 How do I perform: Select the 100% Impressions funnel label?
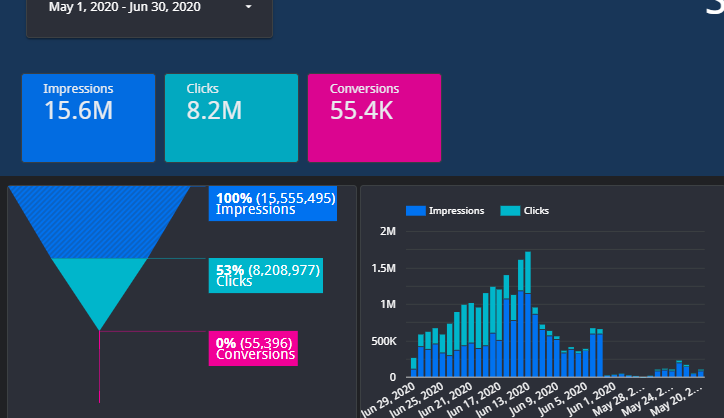coord(272,203)
